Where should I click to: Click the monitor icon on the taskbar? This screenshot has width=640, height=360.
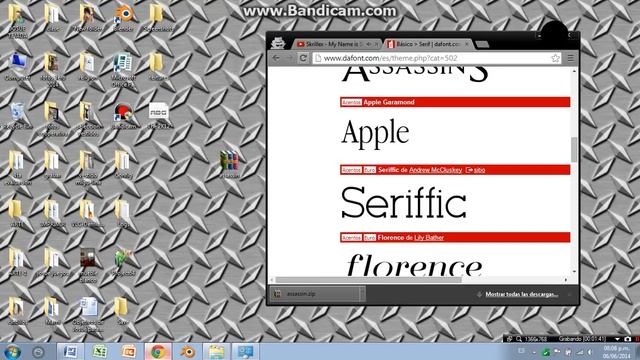[245, 352]
